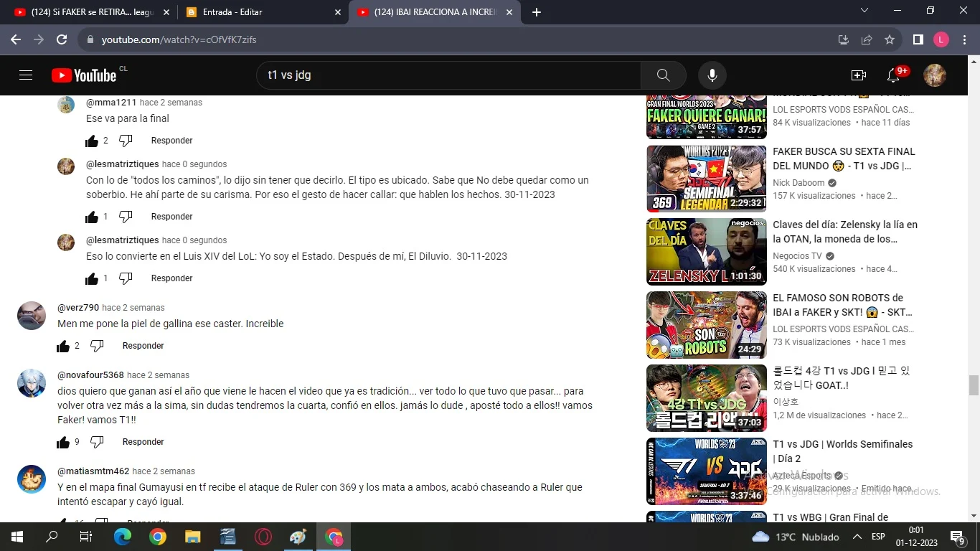
Task: Click the search box with 't1 vs jdg'
Action: pyautogui.click(x=448, y=75)
